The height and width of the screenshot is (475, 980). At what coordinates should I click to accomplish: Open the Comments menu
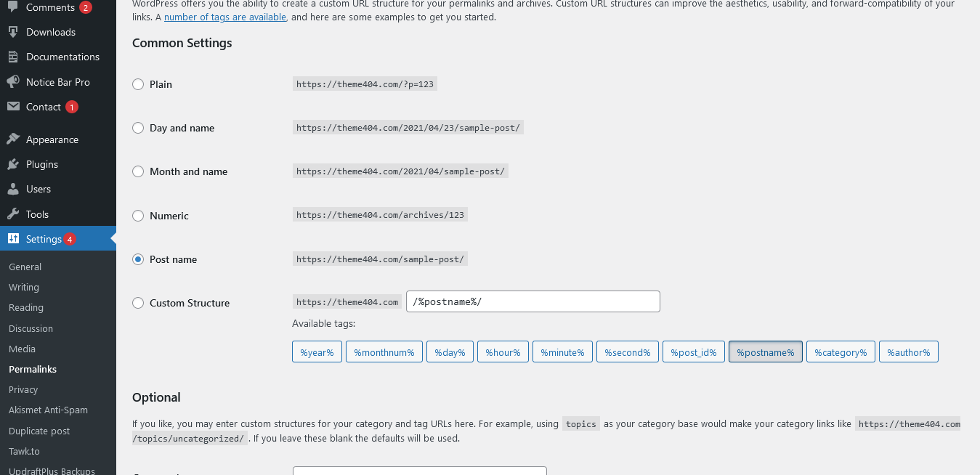pyautogui.click(x=58, y=7)
